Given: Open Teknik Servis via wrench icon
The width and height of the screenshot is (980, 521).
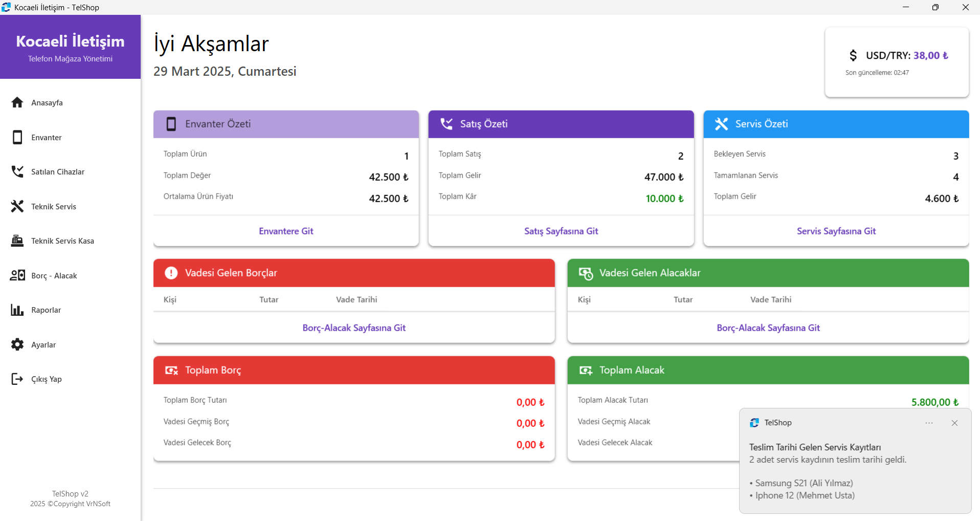Looking at the screenshot, I should click(x=17, y=206).
